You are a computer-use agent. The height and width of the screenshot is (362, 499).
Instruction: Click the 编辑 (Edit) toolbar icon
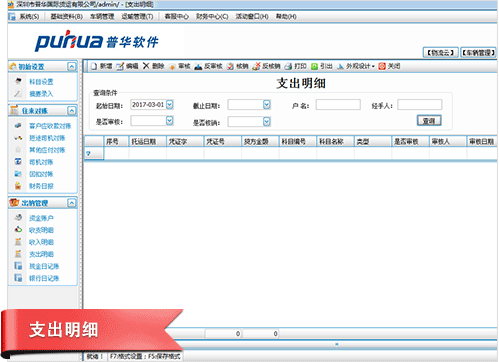[120, 66]
